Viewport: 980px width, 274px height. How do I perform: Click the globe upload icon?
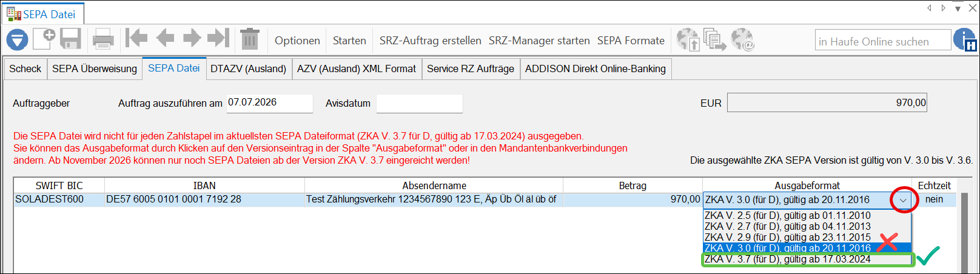point(688,40)
